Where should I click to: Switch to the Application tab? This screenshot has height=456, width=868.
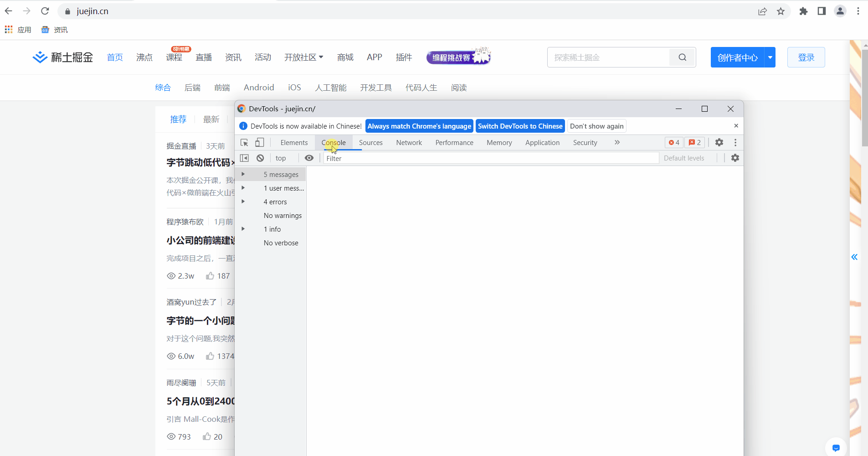(542, 143)
